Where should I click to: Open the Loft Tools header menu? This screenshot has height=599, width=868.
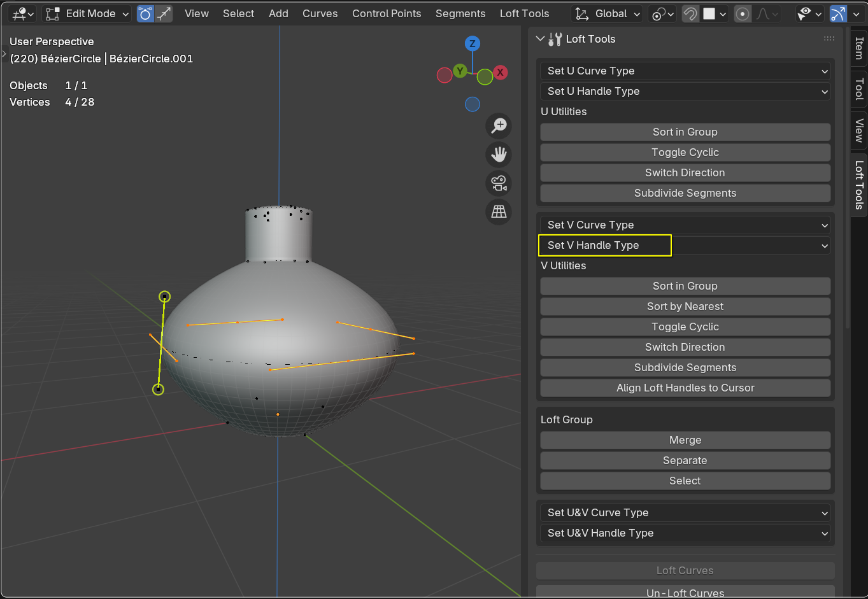click(x=525, y=13)
